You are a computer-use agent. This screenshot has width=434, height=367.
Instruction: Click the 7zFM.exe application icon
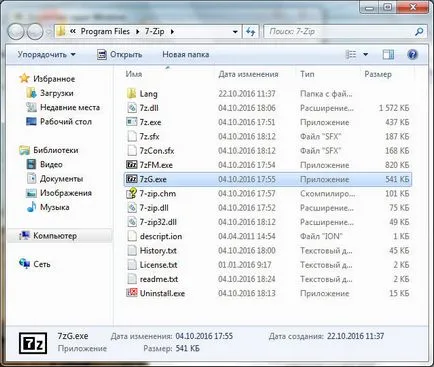pos(132,165)
